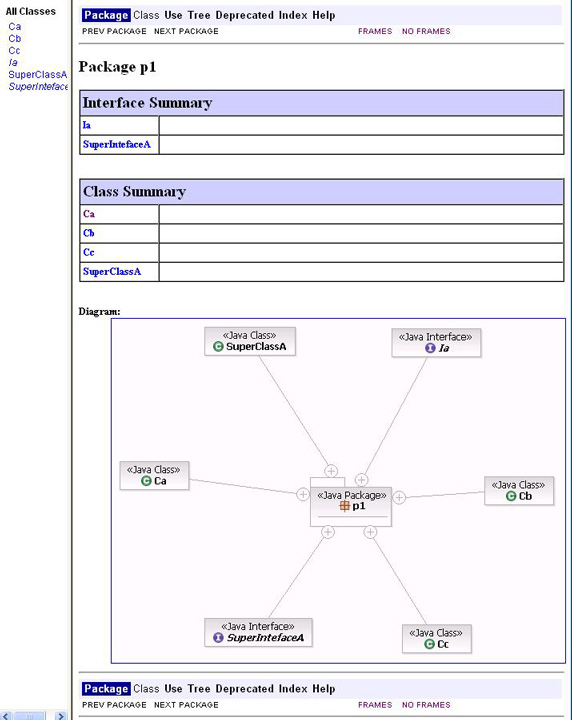Open Cb link in Class Summary table

click(89, 233)
